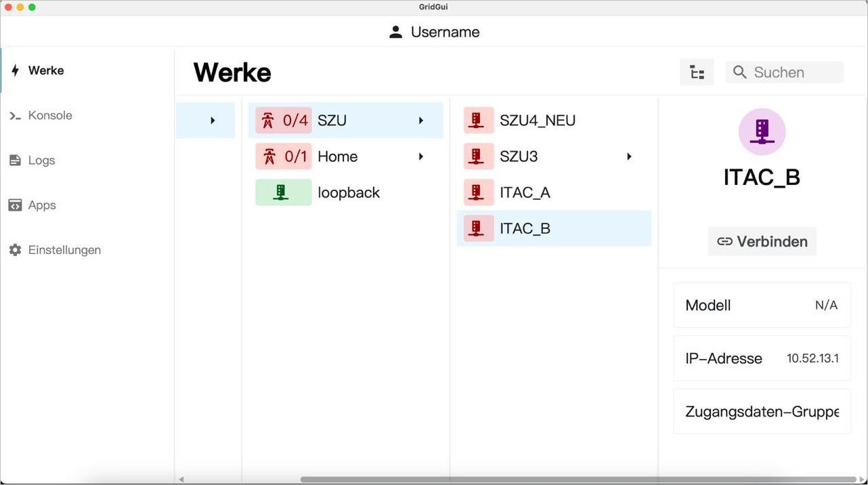Click the red SZU4_NEU server icon
Image resolution: width=868 pixels, height=485 pixels.
(x=478, y=121)
